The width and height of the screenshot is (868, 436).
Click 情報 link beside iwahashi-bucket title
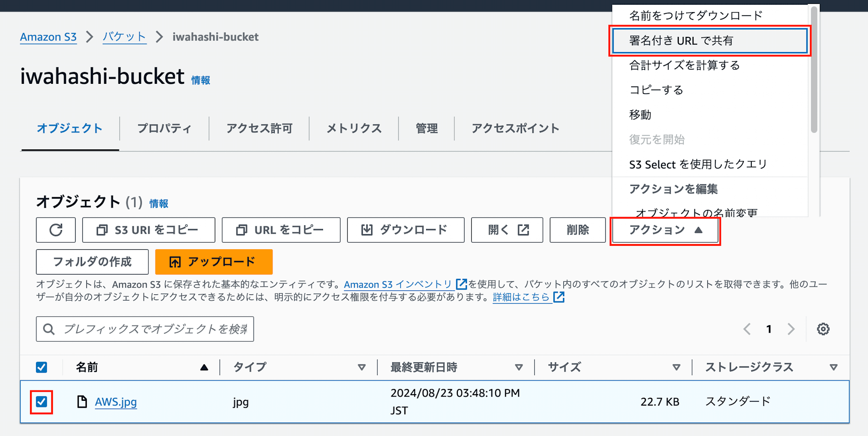coord(201,80)
